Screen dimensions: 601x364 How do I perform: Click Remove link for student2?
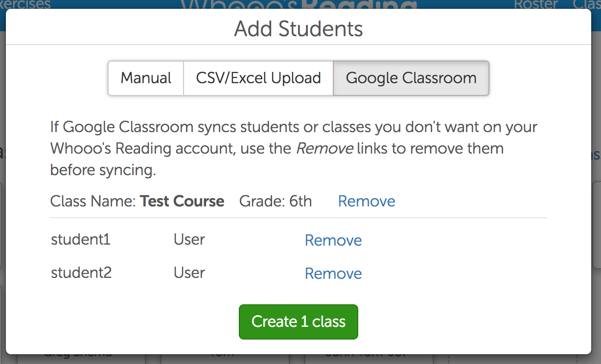point(333,273)
